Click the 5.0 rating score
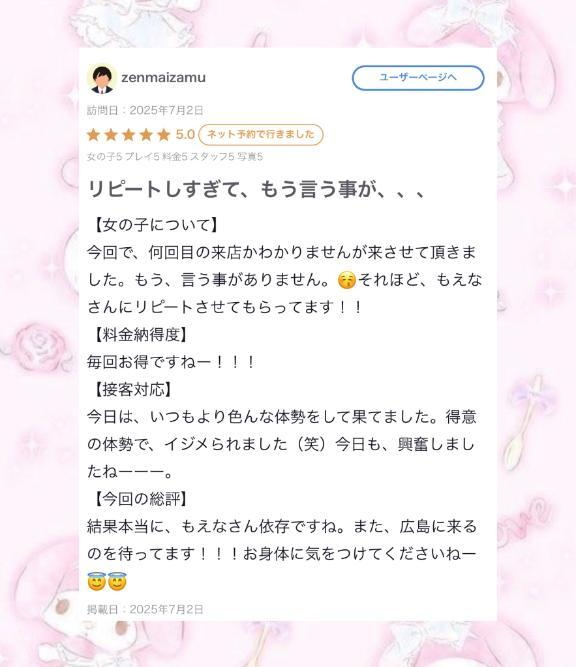Viewport: 576px width, 667px height. (x=185, y=135)
